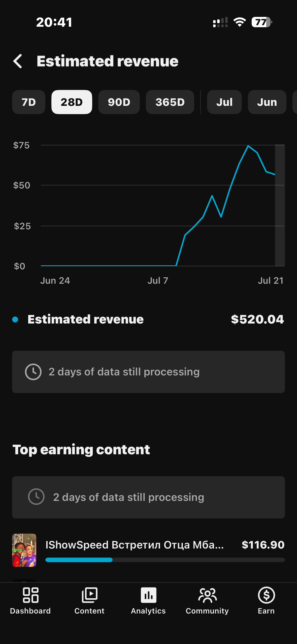Select the 28D time range chip
Image resolution: width=297 pixels, height=644 pixels.
(72, 102)
